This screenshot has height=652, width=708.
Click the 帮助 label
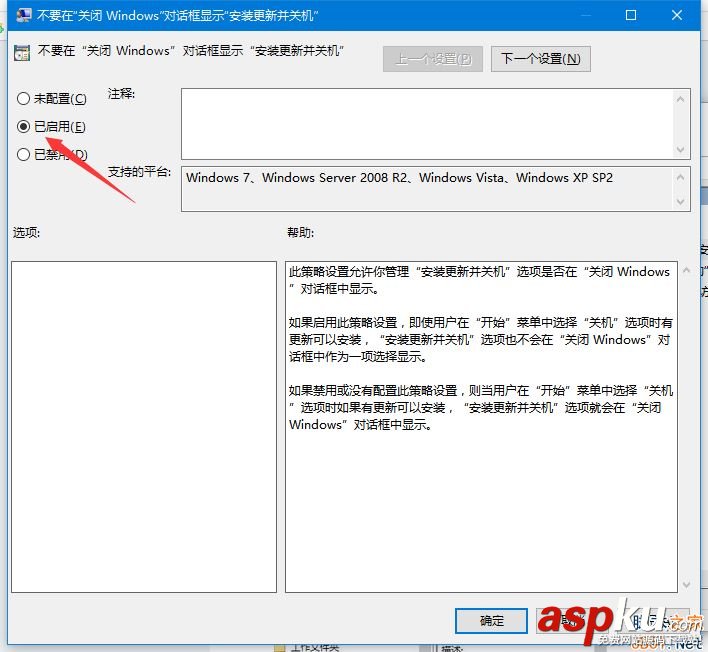[301, 233]
